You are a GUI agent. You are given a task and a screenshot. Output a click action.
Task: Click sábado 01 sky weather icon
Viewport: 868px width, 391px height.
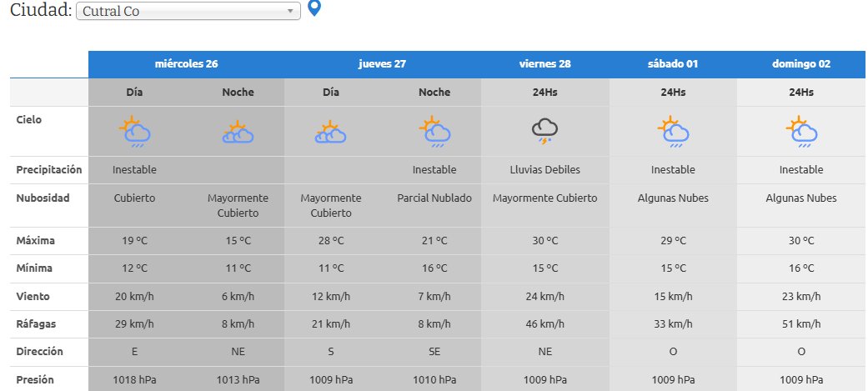coord(673,131)
